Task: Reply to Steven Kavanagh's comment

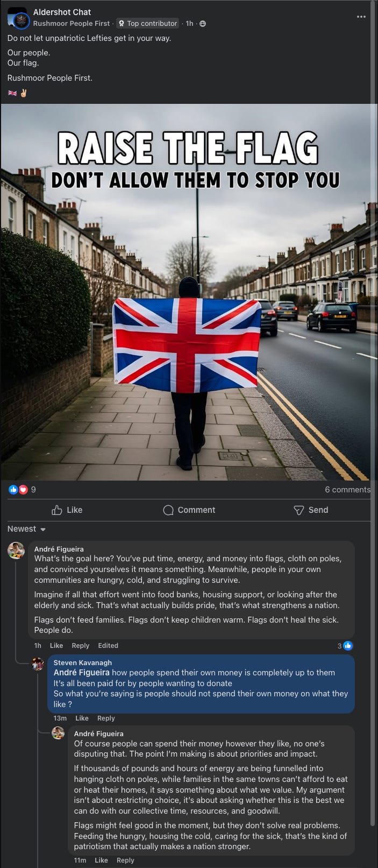Action: pos(106,718)
